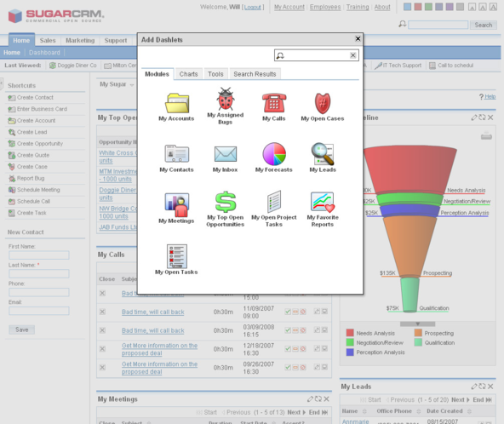Pick the My Leads magnifier icon
Screen dimensions: 504x424
[x=323, y=153]
